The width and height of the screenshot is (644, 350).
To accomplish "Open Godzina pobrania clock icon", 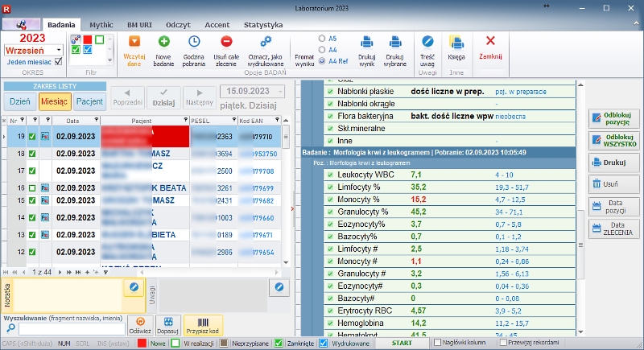I will (194, 41).
